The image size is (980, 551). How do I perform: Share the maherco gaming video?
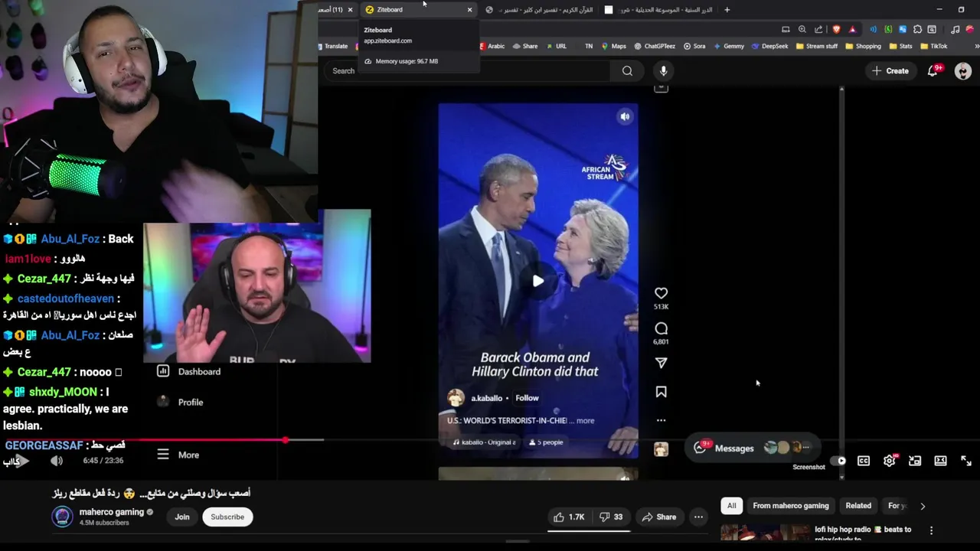point(659,517)
